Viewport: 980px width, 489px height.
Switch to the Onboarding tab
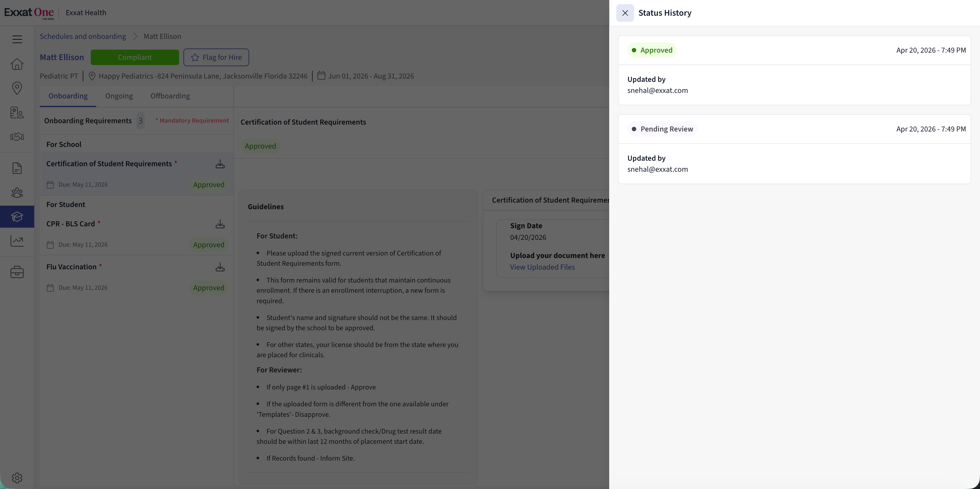[x=68, y=96]
